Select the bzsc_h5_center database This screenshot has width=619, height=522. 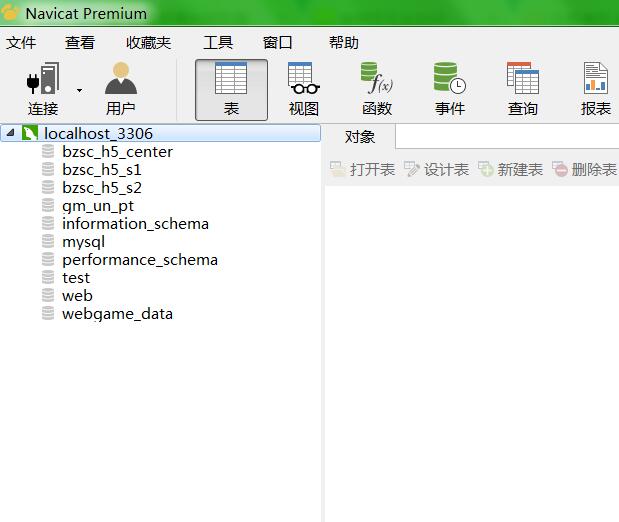click(x=117, y=152)
